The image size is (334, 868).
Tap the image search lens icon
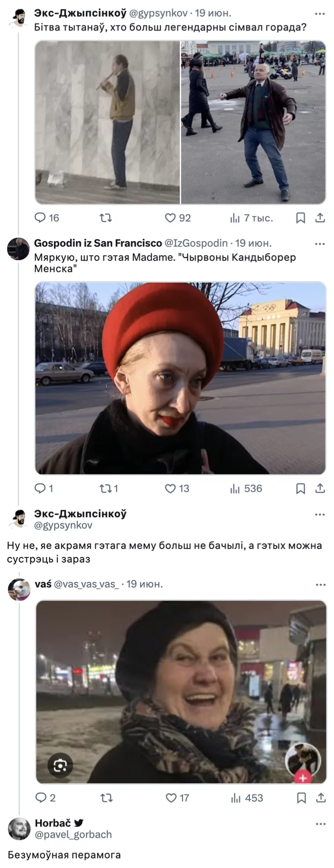click(60, 766)
